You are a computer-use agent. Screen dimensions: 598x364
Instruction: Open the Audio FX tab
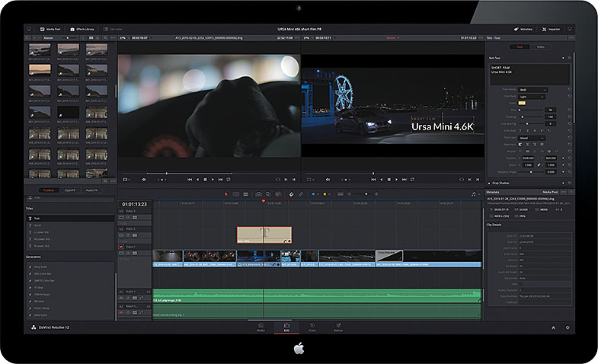click(91, 190)
